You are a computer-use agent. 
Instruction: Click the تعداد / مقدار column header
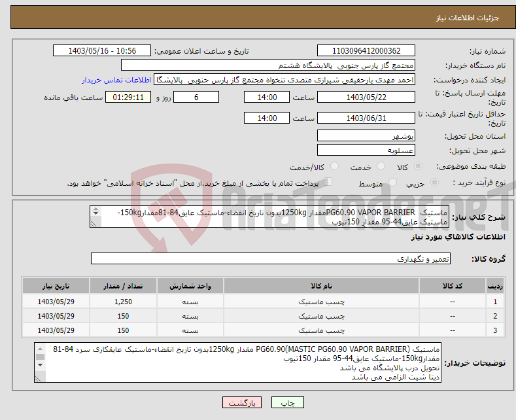point(123,286)
